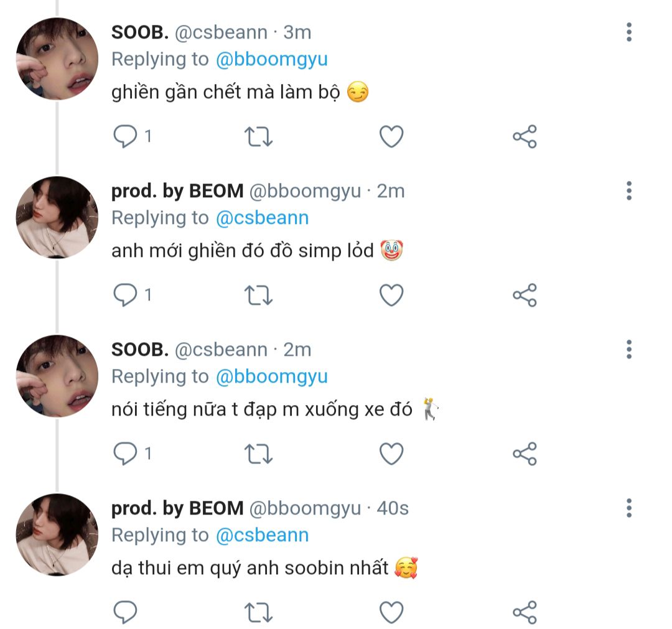Like the "đồ simp lỏd" tweet

391,295
